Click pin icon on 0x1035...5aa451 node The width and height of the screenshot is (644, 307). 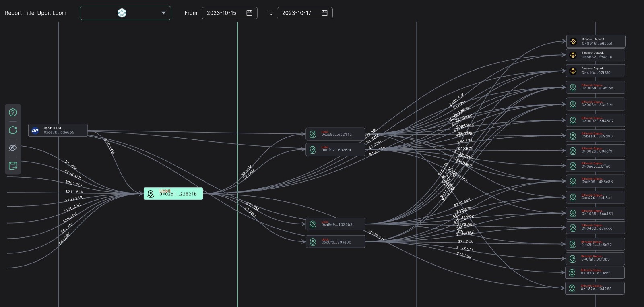[x=573, y=213]
